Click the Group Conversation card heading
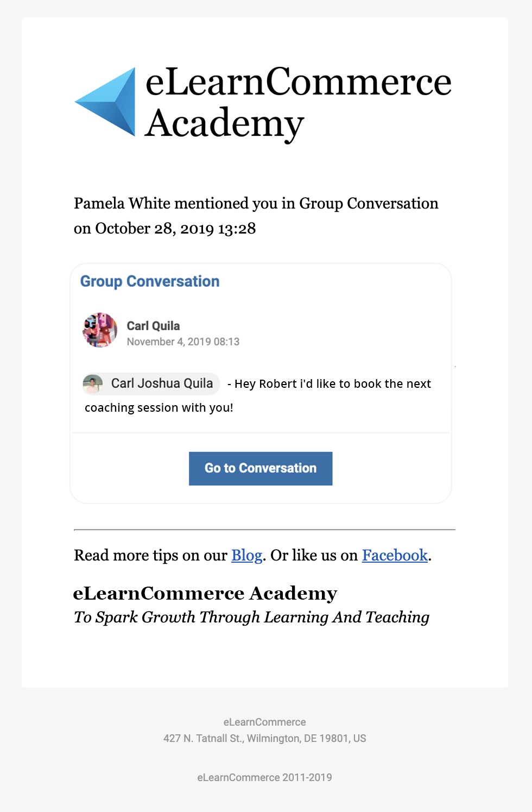The height and width of the screenshot is (812, 532). [x=150, y=281]
